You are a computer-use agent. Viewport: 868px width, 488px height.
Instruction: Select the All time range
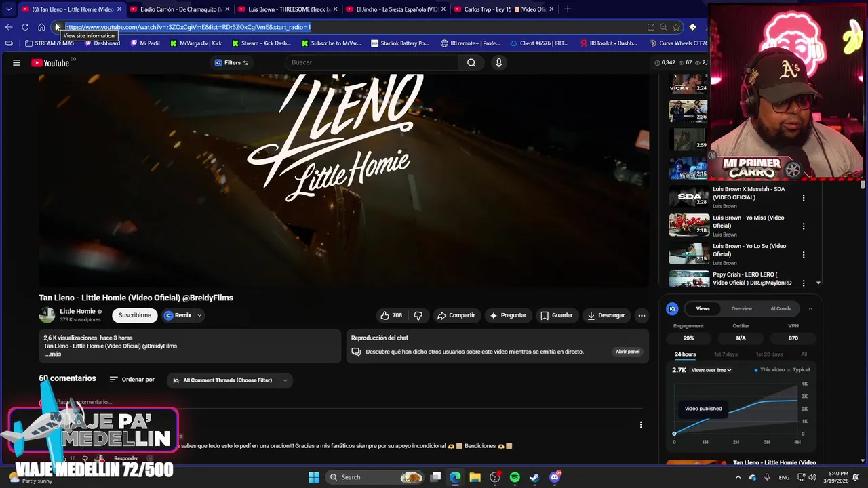tap(804, 354)
